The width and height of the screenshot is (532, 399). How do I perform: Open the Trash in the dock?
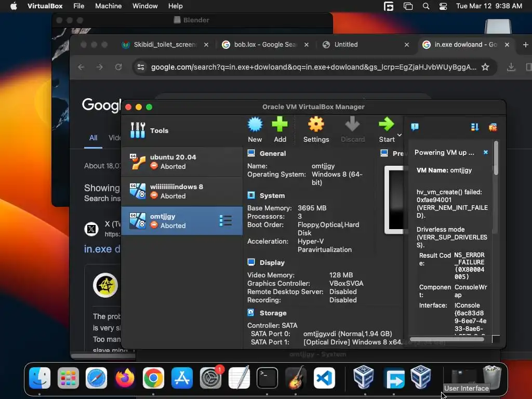(492, 377)
